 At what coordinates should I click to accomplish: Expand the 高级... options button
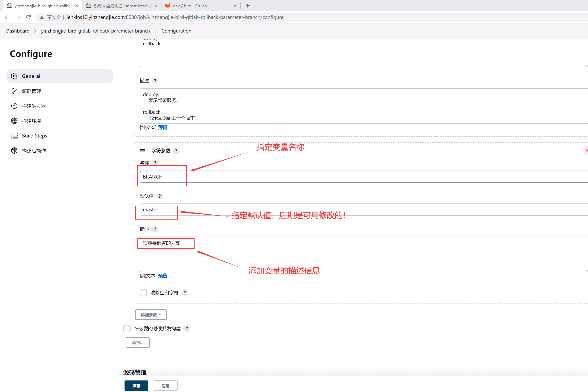(x=138, y=342)
